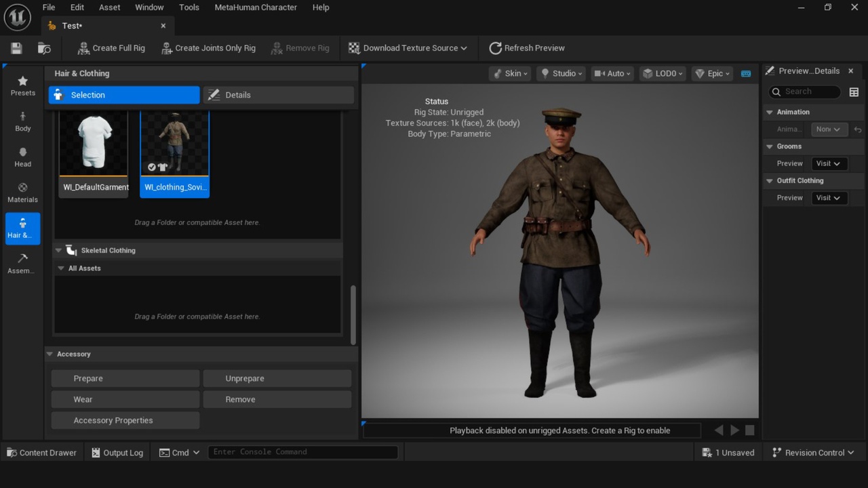Open the LOD0 dropdown

click(x=663, y=73)
